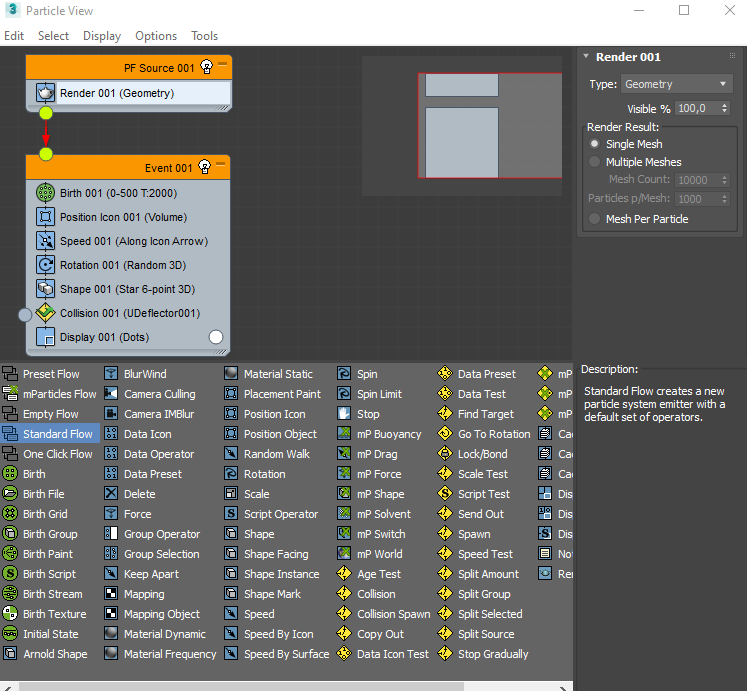Select the Preset Flow depot icon
Viewport: 747px width, 691px height.
click(10, 374)
